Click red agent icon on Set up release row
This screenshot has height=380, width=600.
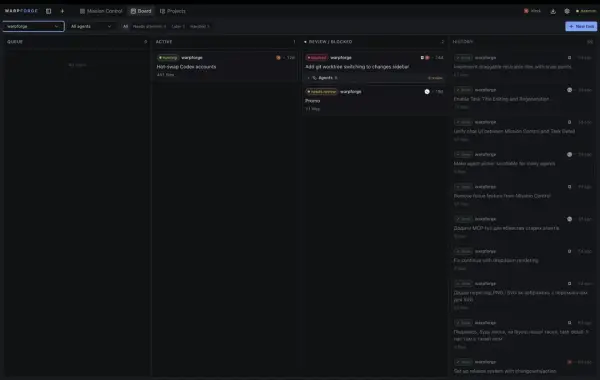click(569, 362)
